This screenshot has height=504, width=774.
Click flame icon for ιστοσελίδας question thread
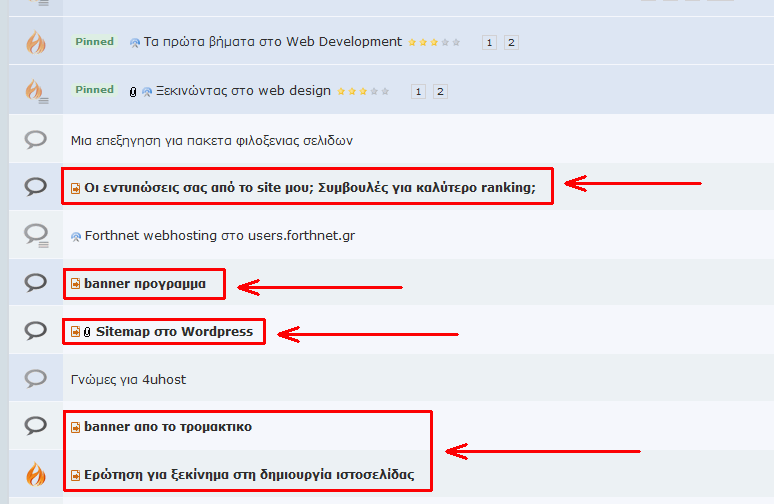tap(36, 474)
